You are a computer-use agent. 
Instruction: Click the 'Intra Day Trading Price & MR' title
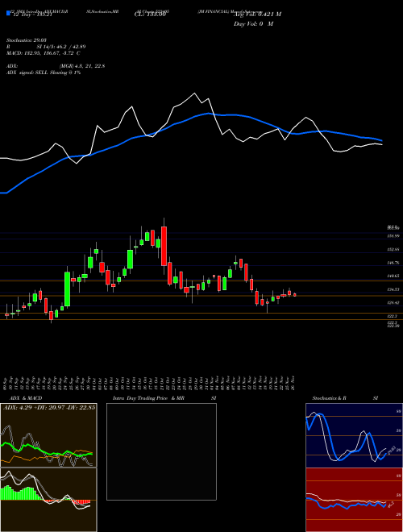(x=148, y=398)
